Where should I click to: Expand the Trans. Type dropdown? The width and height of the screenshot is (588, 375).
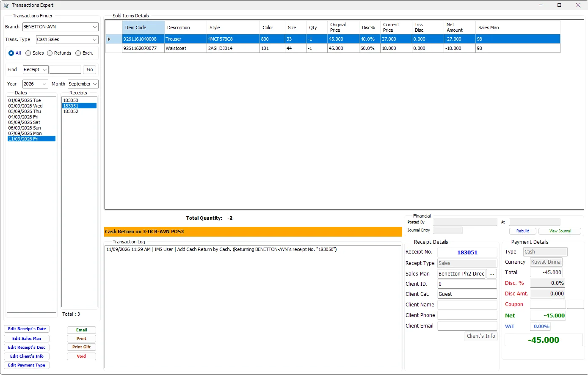pyautogui.click(x=67, y=40)
